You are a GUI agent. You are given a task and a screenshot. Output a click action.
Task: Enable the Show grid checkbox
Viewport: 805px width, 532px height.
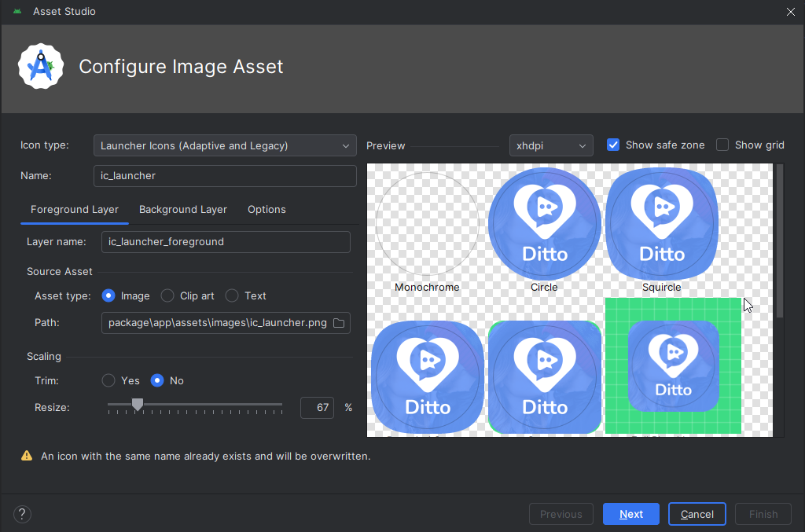pos(722,145)
